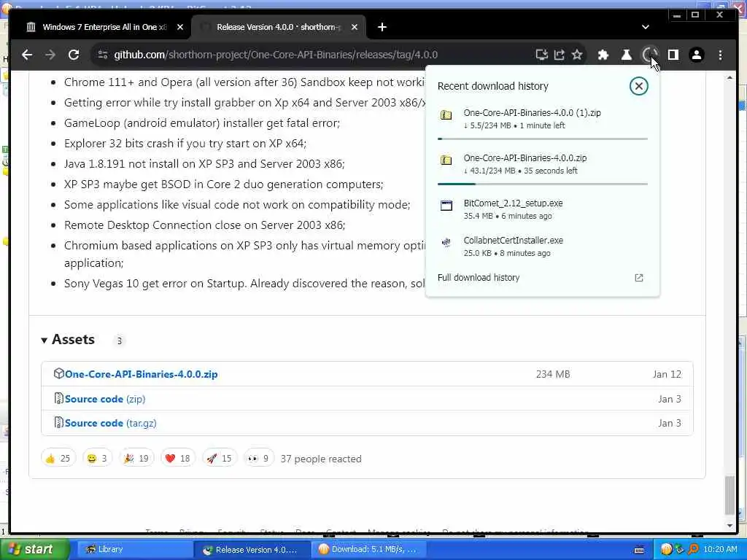Share this page via share icon
Screen dimensions: 747x560
[560, 55]
